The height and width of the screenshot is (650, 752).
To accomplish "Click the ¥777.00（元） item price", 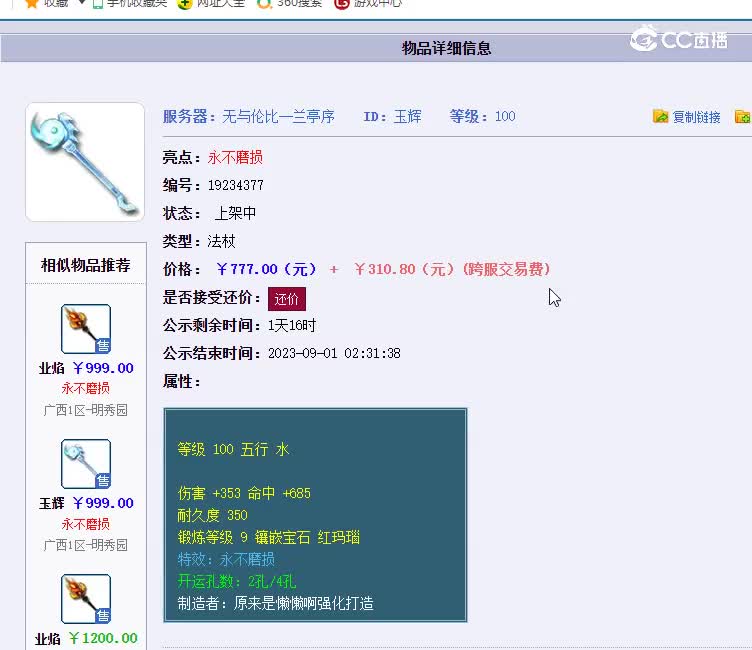I will (x=267, y=269).
